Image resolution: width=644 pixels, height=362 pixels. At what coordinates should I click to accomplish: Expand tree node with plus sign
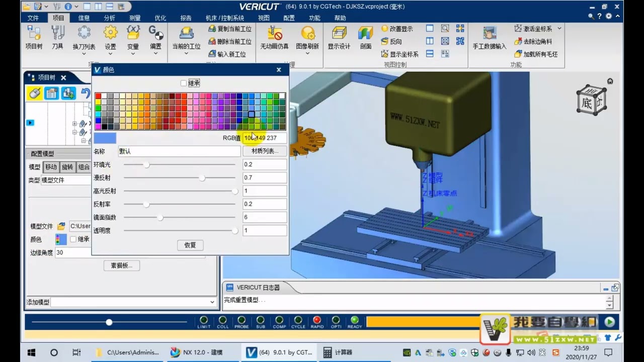click(x=74, y=124)
